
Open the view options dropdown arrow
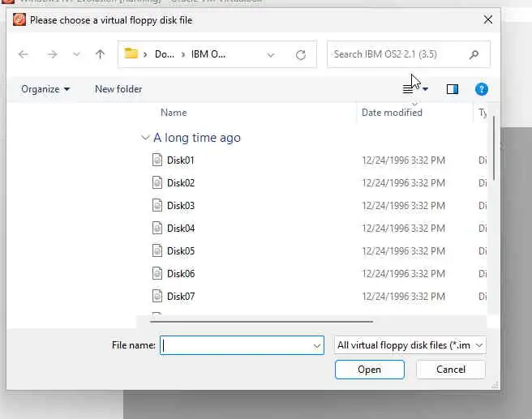click(425, 89)
